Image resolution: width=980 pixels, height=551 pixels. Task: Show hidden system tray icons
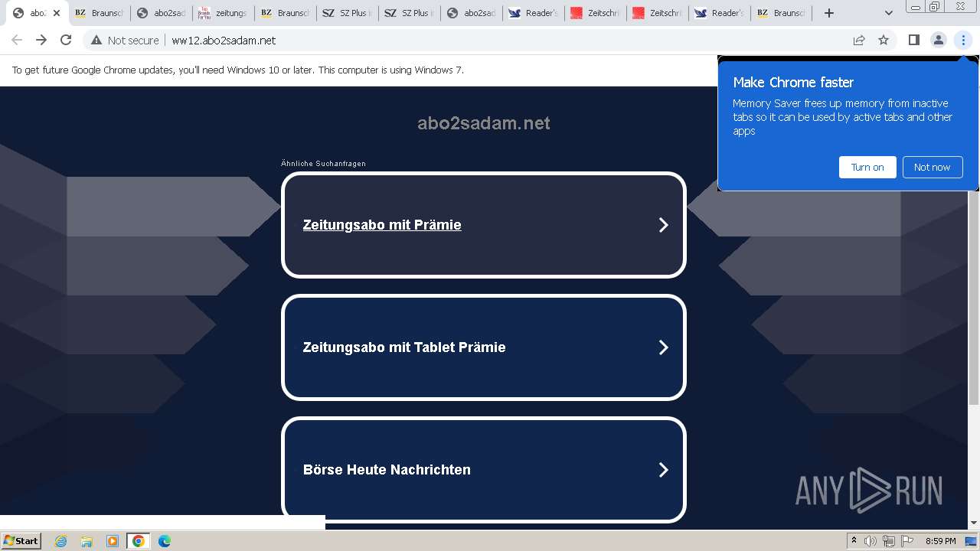(x=854, y=541)
